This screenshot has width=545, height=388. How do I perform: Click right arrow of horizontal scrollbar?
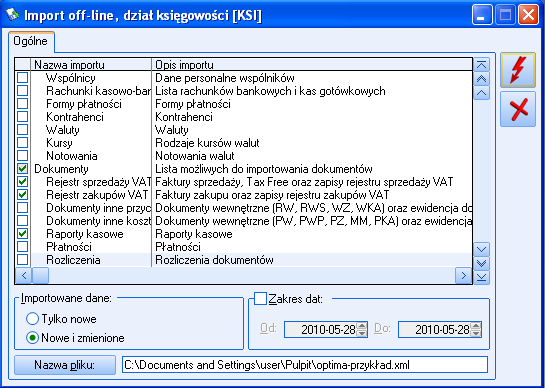463,276
